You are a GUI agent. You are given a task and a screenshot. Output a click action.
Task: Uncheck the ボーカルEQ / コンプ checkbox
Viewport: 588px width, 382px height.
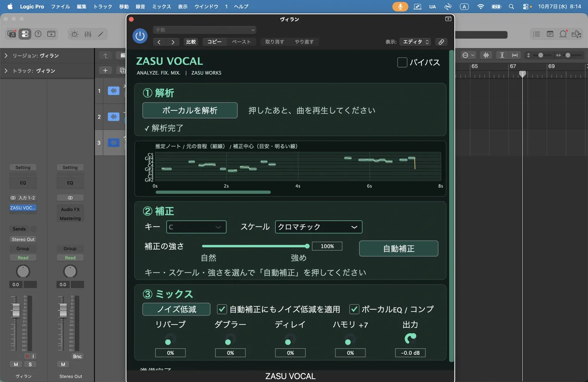354,309
